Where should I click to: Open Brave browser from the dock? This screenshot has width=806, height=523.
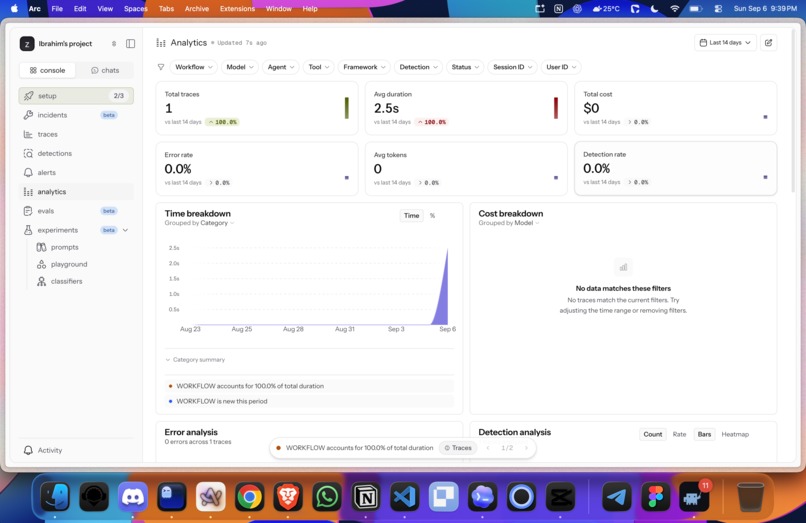(x=288, y=497)
